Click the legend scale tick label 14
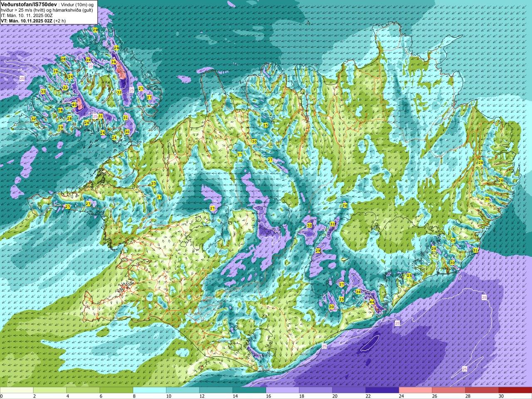The image size is (532, 399). 235,396
